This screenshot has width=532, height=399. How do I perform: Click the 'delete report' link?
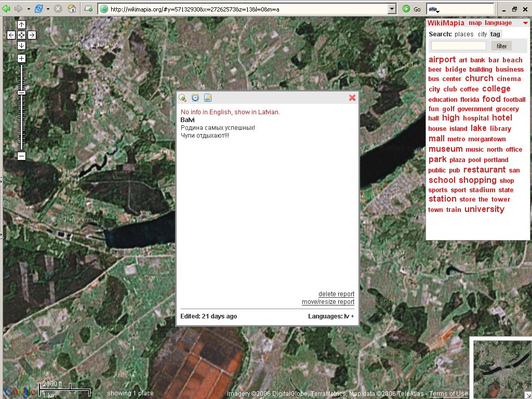(x=336, y=294)
